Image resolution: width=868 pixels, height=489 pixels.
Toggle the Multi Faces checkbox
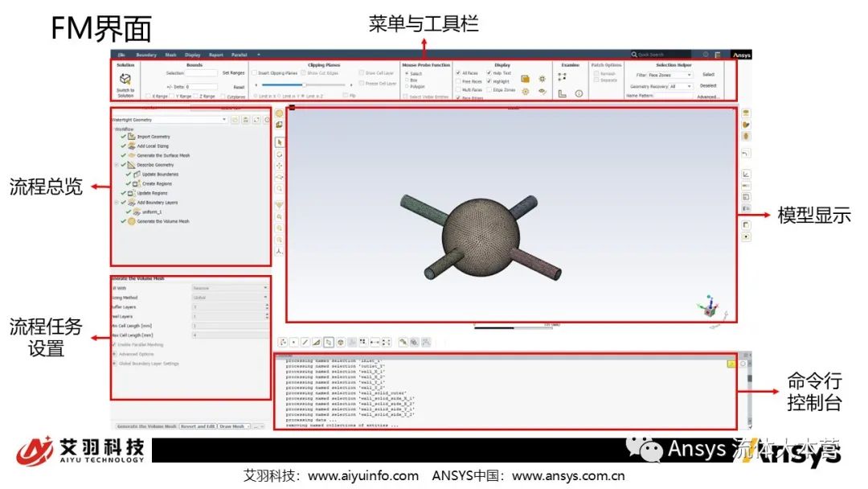click(458, 89)
